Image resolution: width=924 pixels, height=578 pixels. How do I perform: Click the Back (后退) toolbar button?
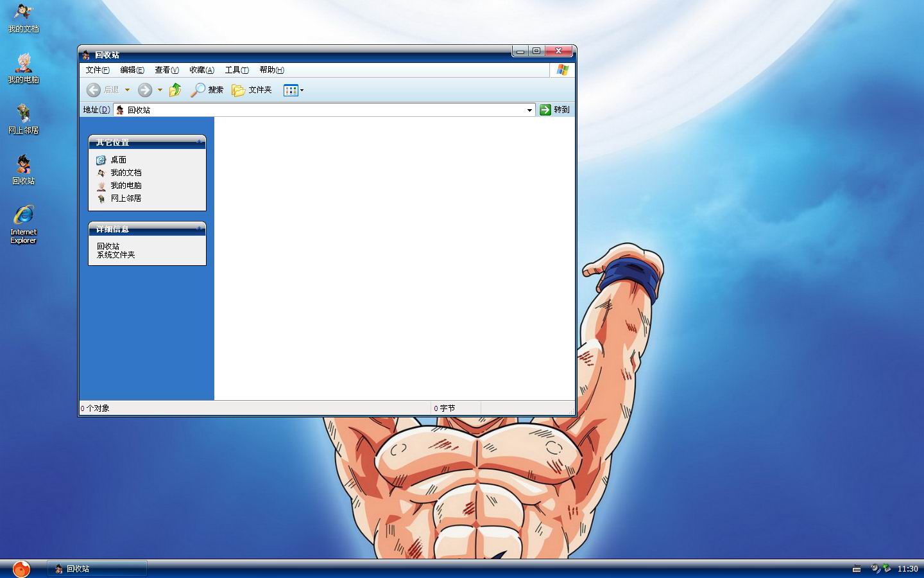click(103, 90)
